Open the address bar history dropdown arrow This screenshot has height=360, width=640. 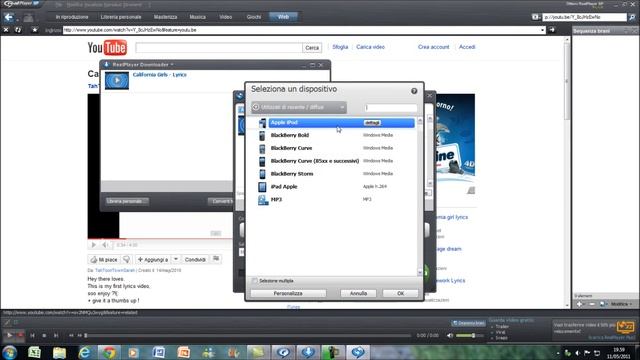click(542, 30)
